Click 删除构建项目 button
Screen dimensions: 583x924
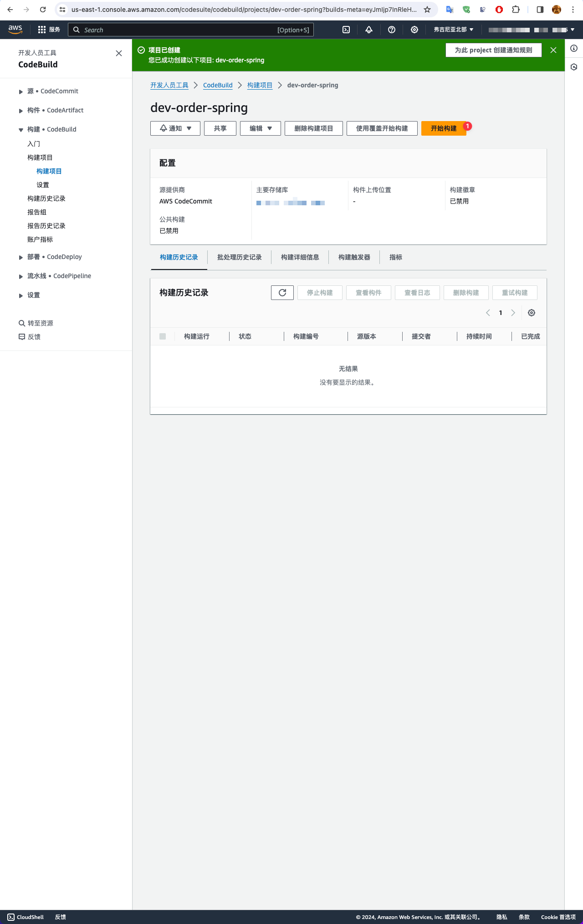[314, 128]
